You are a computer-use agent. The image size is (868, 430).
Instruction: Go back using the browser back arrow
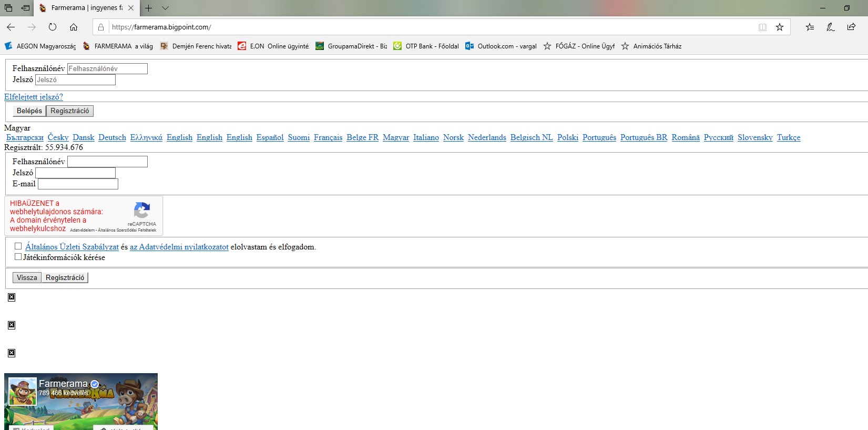point(11,27)
